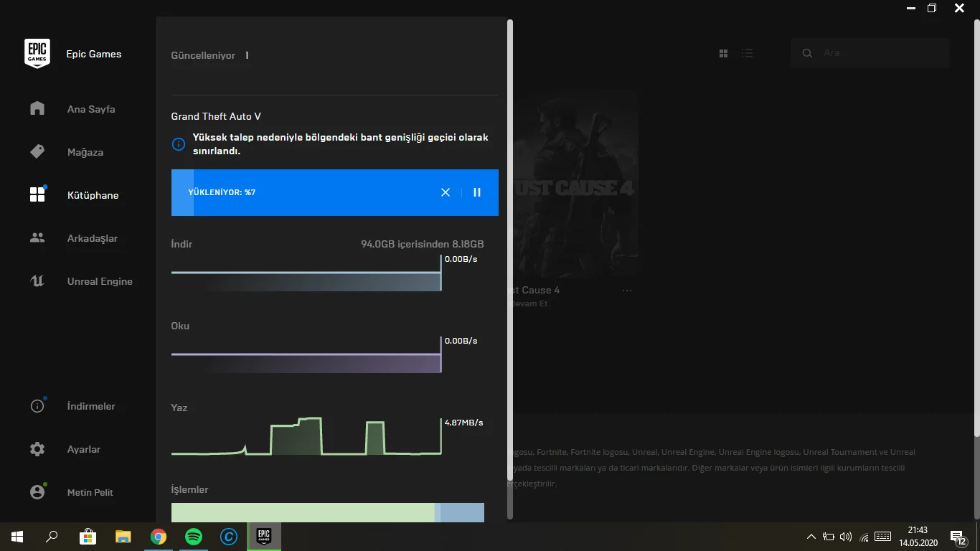The image size is (980, 551).
Task: Open the Just Cause 4 options menu
Action: click(x=627, y=291)
